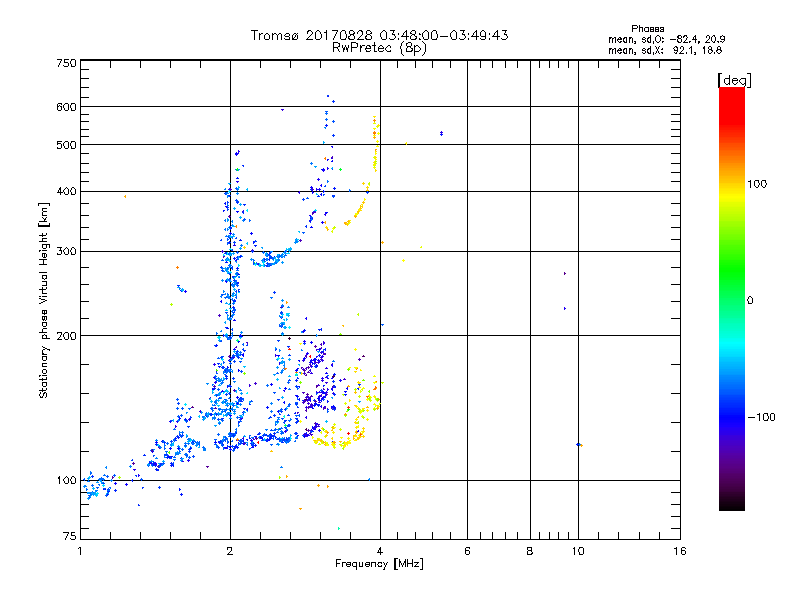Click the 'Stationary phase Virtual Height [km]' y-axis title
Screen dimensions: 800x600
click(x=44, y=301)
